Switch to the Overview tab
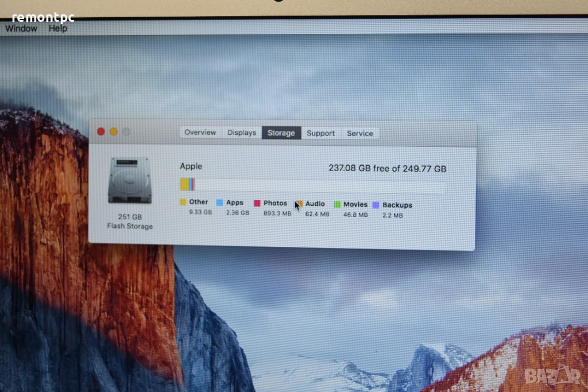This screenshot has height=392, width=588. point(200,132)
